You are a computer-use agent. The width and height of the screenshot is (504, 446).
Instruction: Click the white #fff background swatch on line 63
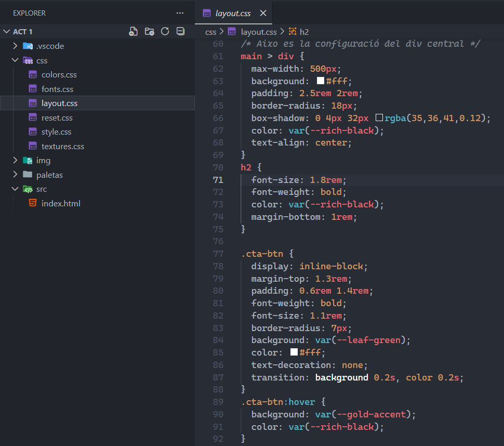tap(321, 81)
